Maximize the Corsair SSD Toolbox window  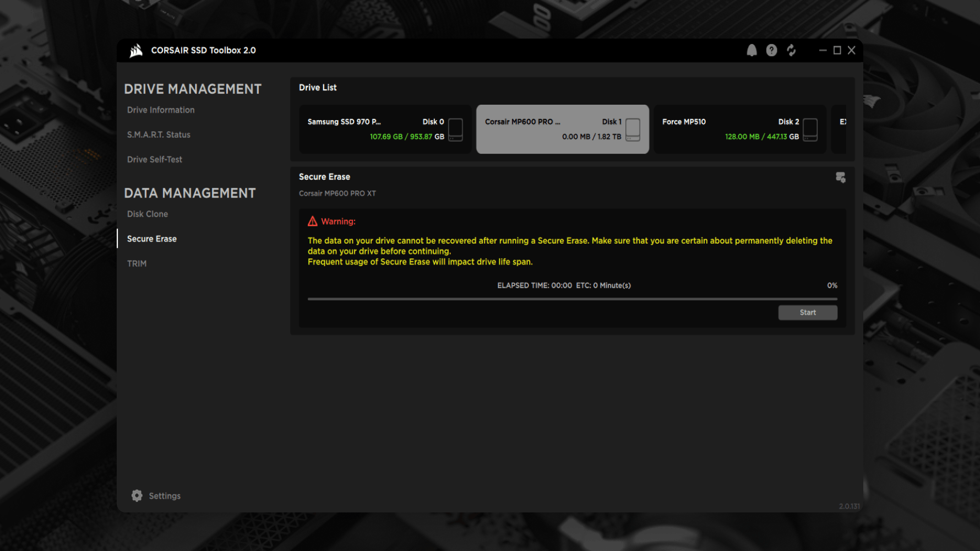pyautogui.click(x=837, y=50)
